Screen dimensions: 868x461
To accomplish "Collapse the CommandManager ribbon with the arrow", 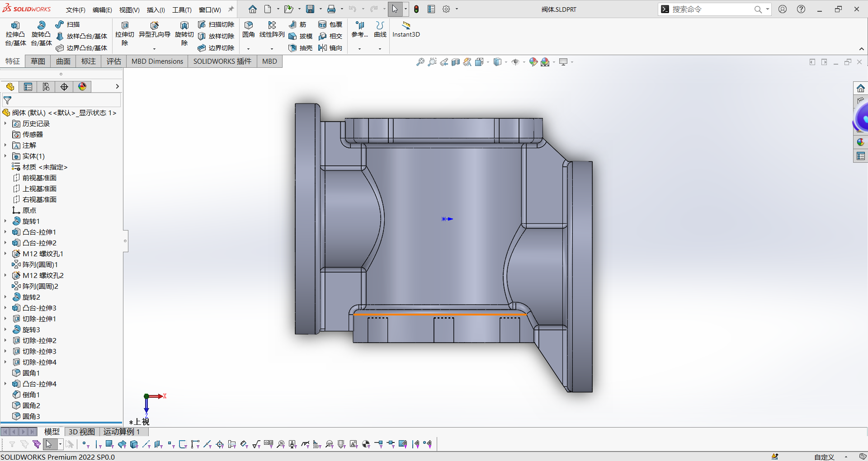I will pyautogui.click(x=861, y=49).
